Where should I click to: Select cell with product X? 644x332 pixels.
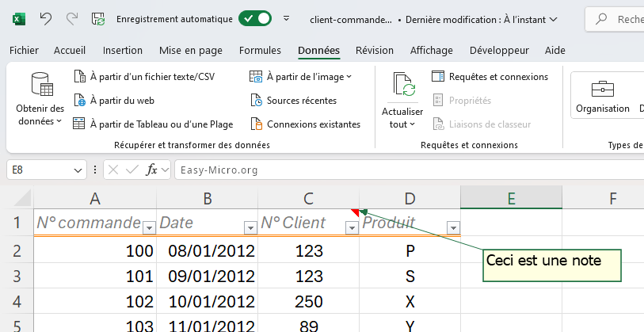click(x=410, y=301)
